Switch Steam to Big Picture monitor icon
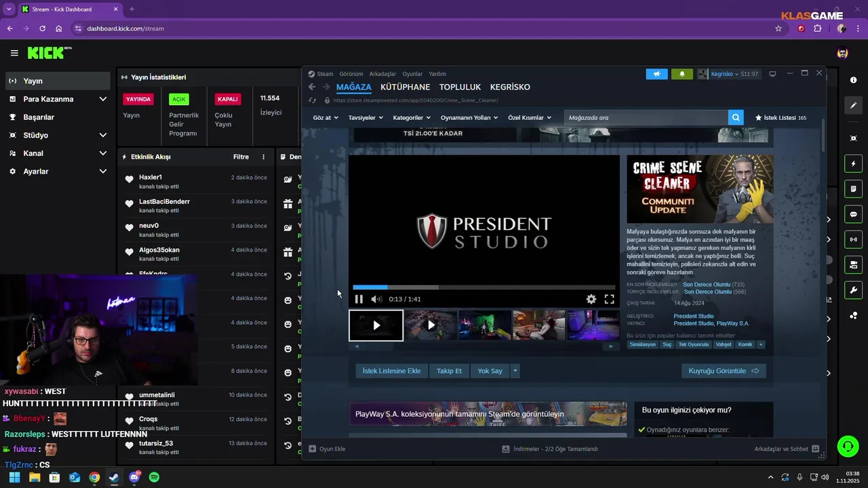Screen dimensions: 868x488 pos(772,74)
